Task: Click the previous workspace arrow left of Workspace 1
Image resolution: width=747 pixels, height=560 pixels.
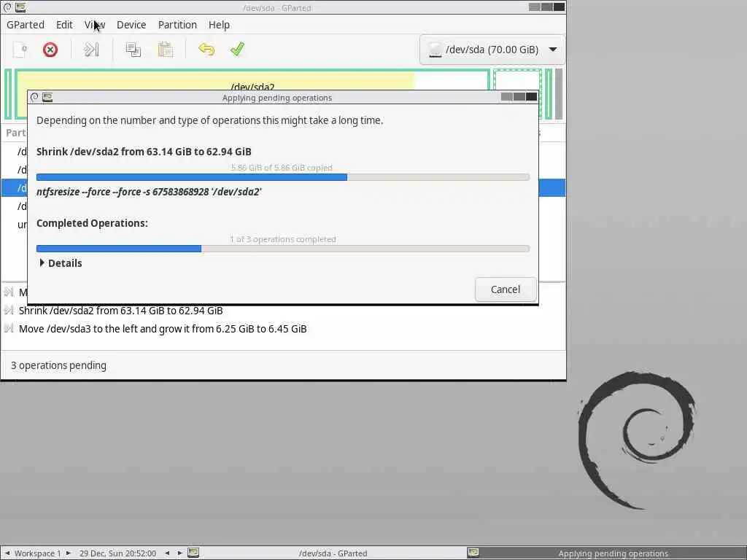Action: [7, 553]
